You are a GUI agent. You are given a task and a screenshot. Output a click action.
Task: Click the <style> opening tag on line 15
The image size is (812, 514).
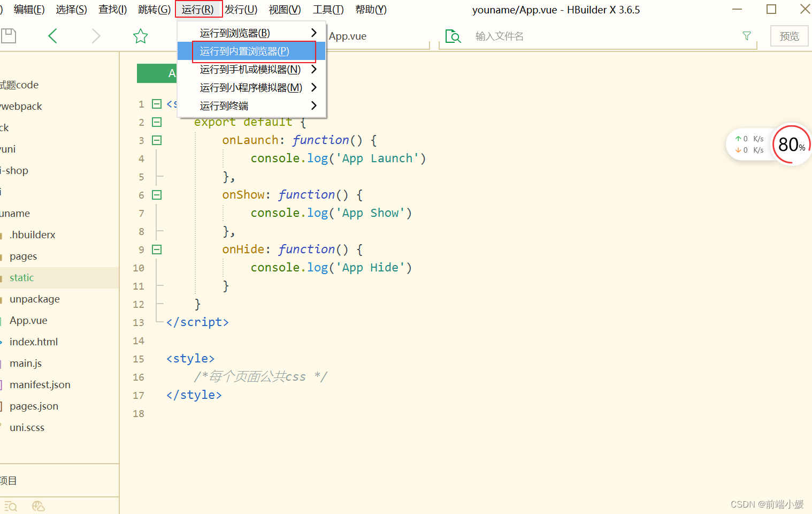pos(190,359)
